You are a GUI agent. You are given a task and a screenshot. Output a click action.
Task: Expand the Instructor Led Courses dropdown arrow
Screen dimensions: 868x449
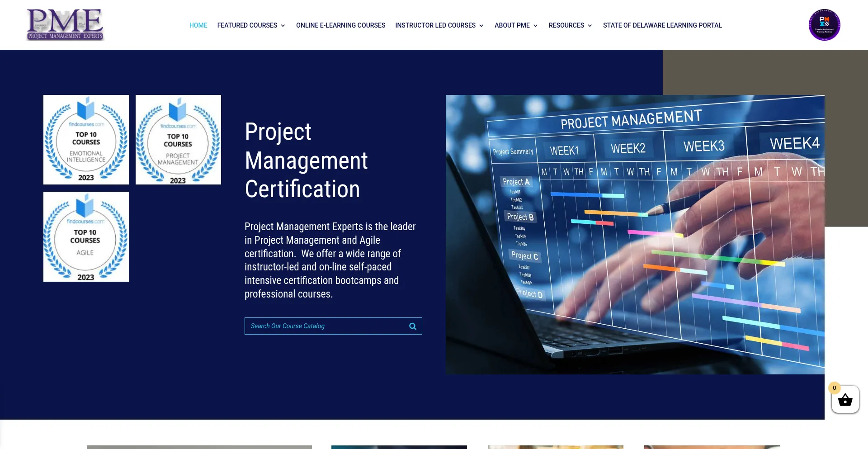click(481, 26)
